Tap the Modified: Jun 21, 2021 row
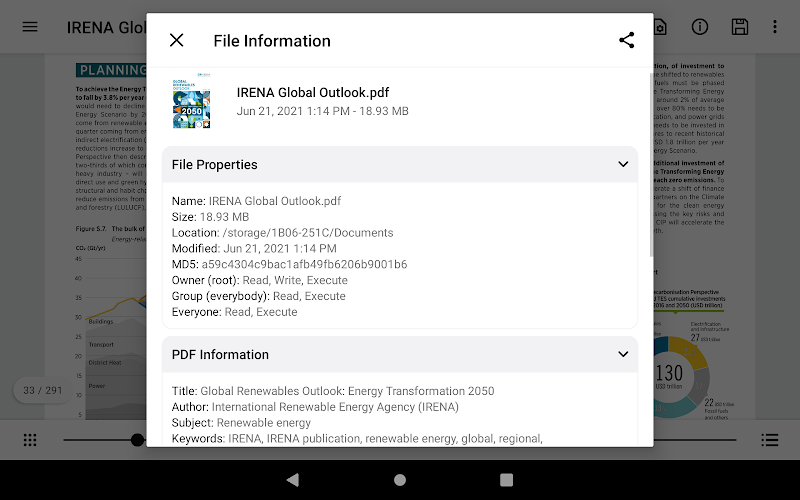The height and width of the screenshot is (500, 800). 254,248
